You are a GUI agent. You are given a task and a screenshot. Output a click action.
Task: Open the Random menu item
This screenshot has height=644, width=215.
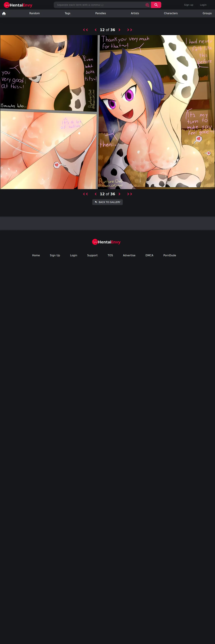pyautogui.click(x=34, y=13)
